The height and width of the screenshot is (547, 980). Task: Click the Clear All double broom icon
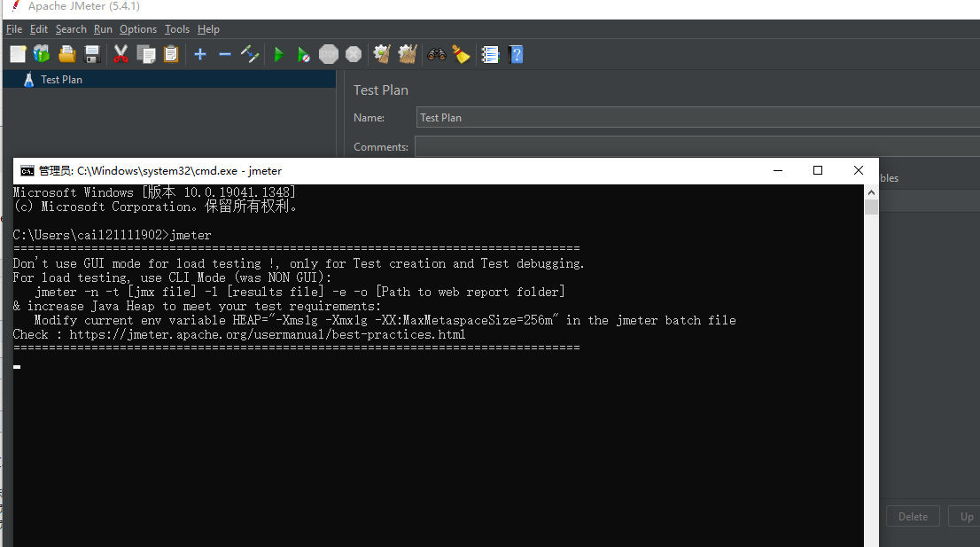[x=408, y=54]
